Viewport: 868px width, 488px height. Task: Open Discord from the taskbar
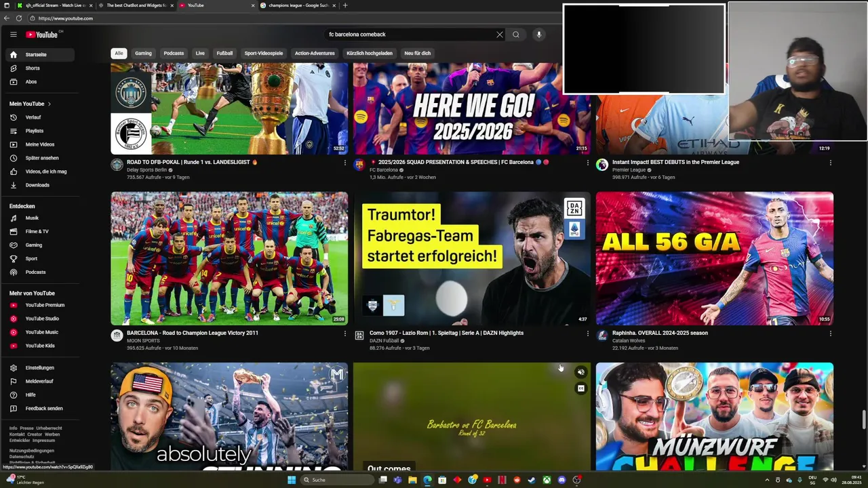coord(561,480)
